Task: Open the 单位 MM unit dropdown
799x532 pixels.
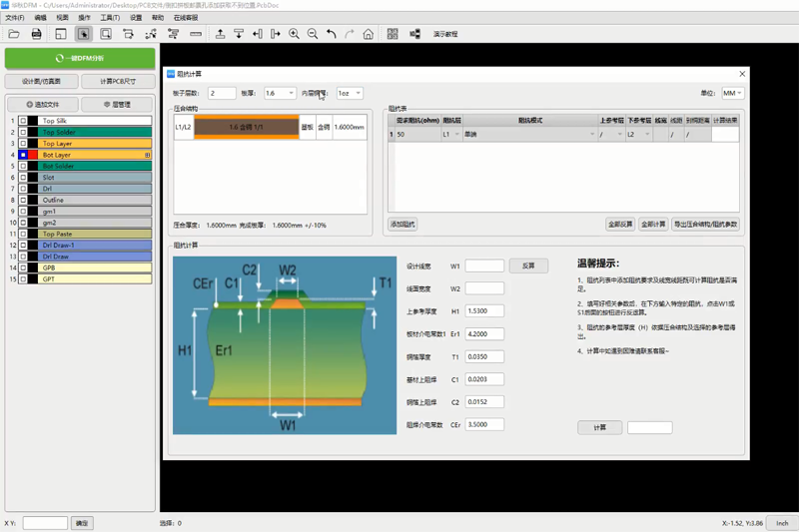Action: point(732,93)
